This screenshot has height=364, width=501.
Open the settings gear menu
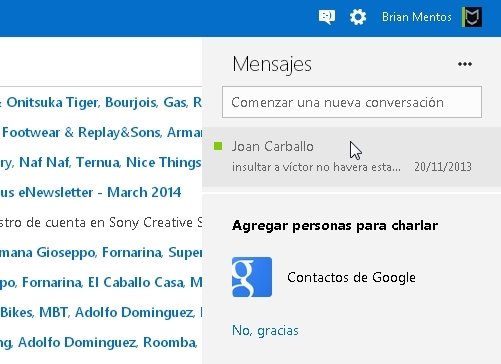coord(358,16)
